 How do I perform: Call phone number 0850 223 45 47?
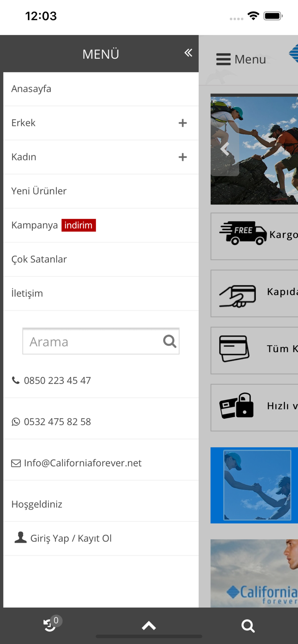click(x=57, y=381)
